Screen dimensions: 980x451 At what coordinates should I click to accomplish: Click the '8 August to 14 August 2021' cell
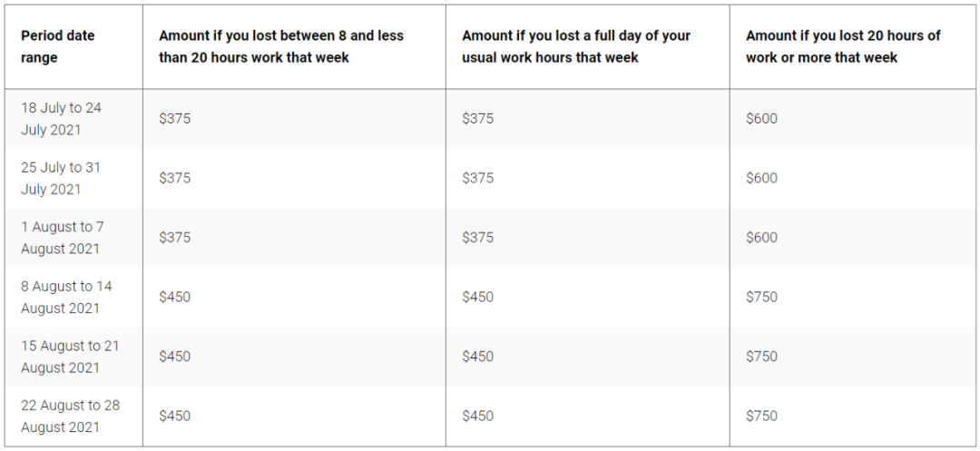pyautogui.click(x=66, y=298)
